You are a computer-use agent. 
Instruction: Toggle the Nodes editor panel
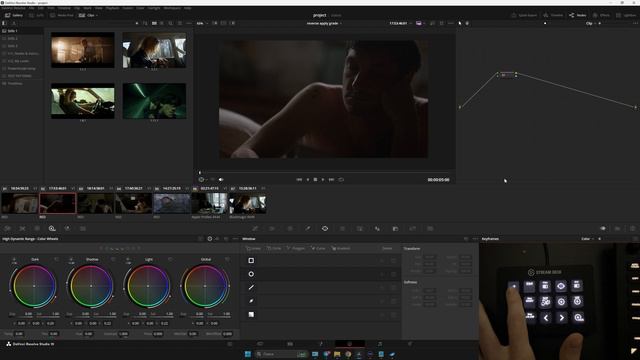click(x=578, y=15)
